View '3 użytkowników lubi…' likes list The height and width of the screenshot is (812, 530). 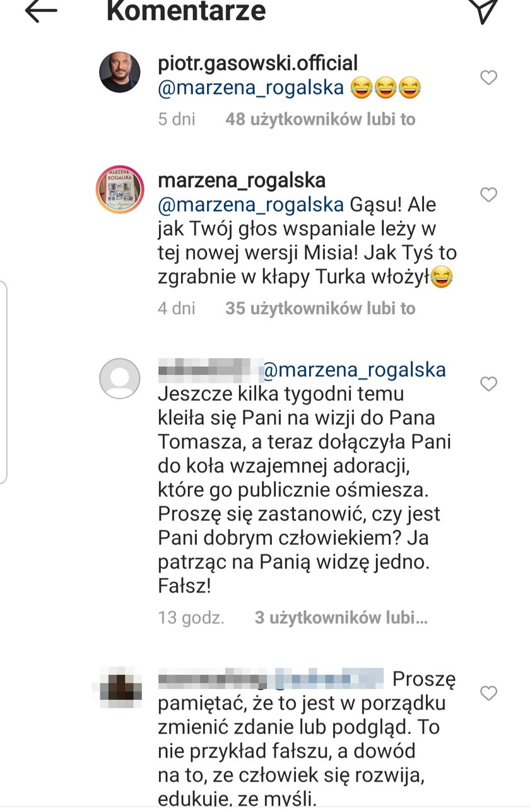(x=341, y=618)
